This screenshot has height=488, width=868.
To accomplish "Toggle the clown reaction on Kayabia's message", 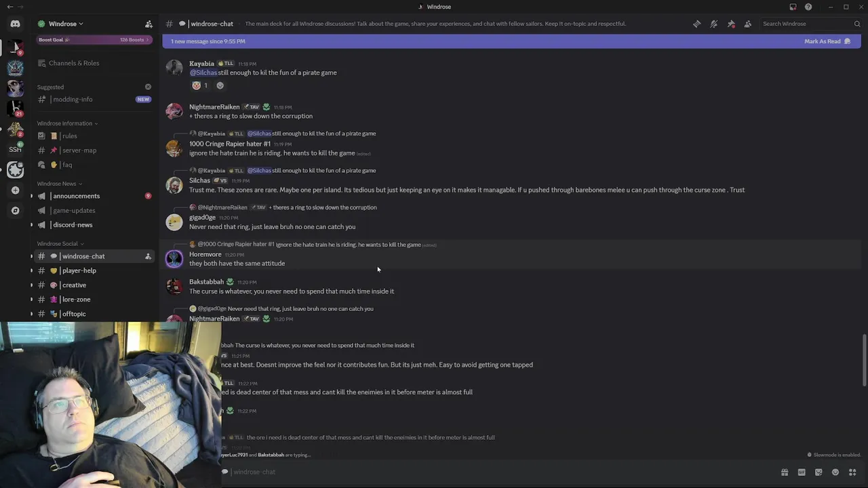I will tap(200, 85).
